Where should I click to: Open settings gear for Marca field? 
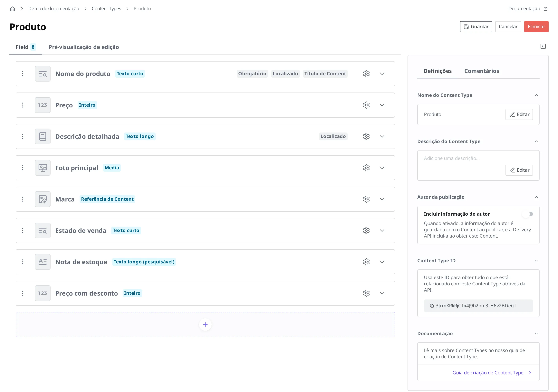pyautogui.click(x=366, y=199)
